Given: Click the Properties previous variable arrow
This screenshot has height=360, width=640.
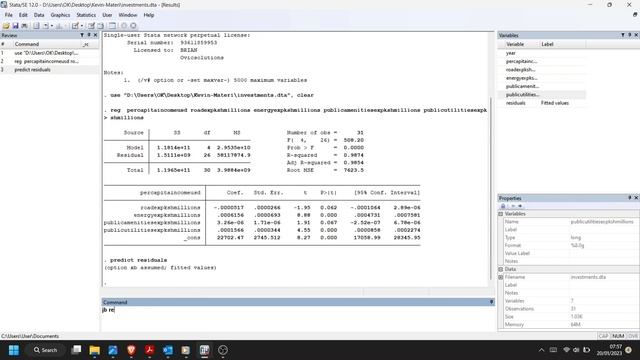Looking at the screenshot, I should pyautogui.click(x=513, y=206).
